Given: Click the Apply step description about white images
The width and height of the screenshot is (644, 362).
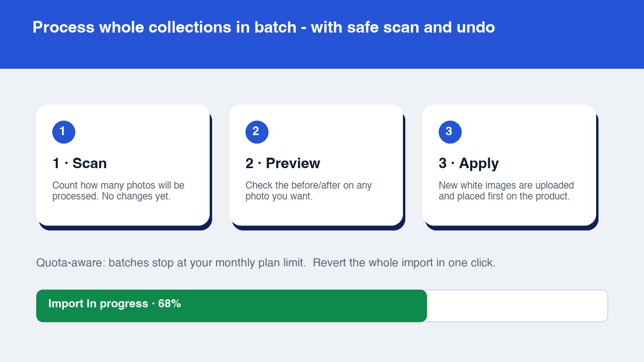Looking at the screenshot, I should coord(506,191).
